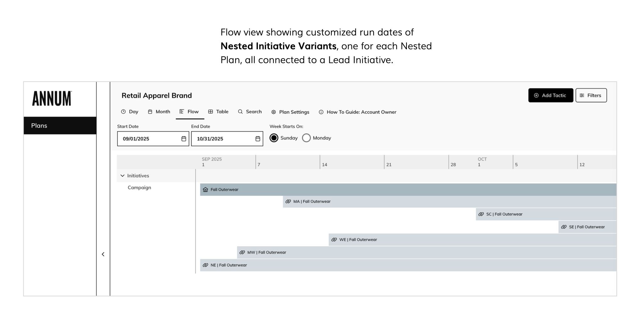The width and height of the screenshot is (644, 324).
Task: Open the Start Date calendar picker icon
Action: pos(184,139)
